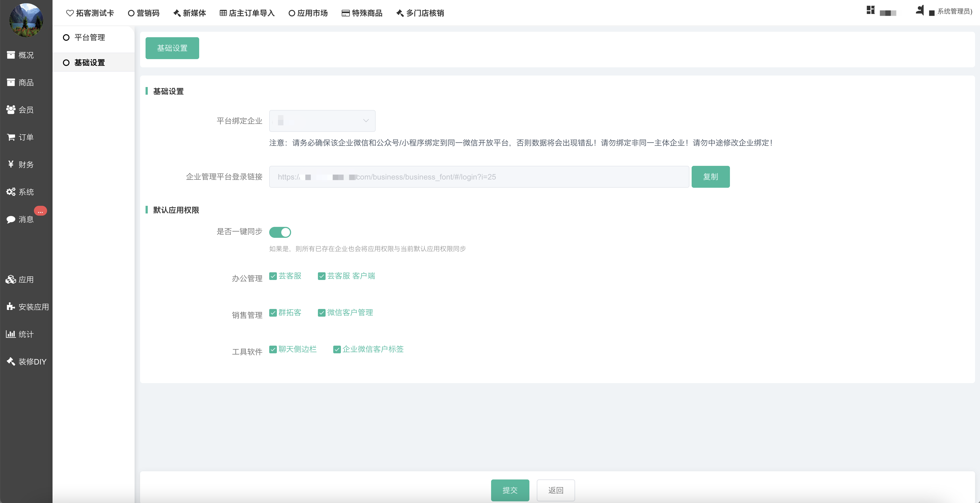The width and height of the screenshot is (980, 503).
Task: Open the 应用市场 top menu item
Action: (x=308, y=13)
